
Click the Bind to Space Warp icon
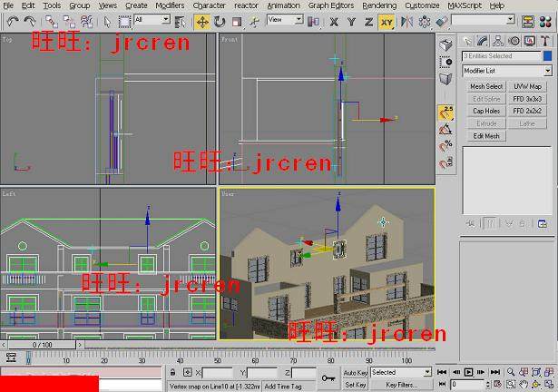tap(86, 22)
